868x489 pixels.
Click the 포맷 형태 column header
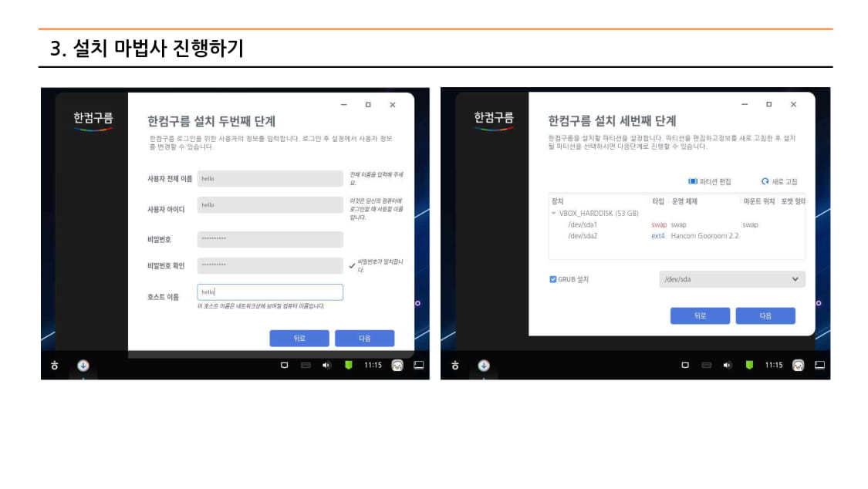click(x=792, y=201)
